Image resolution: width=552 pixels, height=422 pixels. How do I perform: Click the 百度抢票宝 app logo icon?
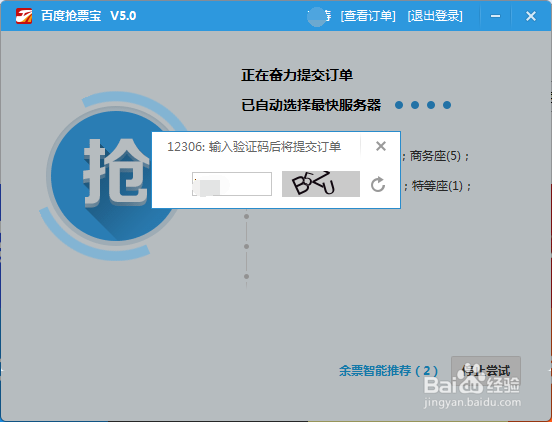tap(24, 16)
